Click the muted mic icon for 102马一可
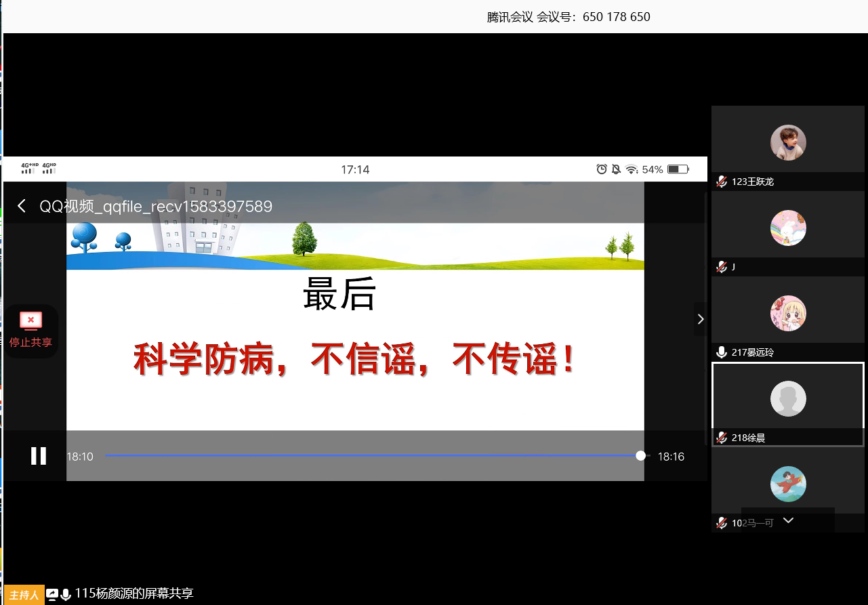 click(722, 523)
